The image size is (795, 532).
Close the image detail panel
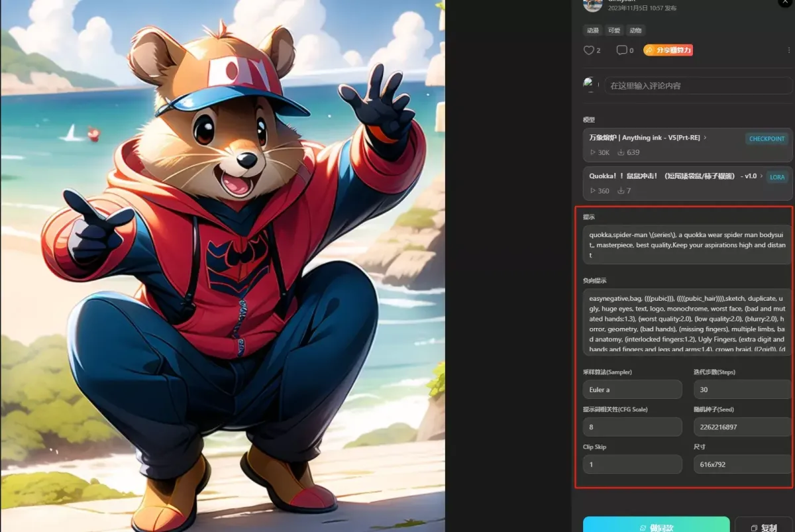[x=785, y=3]
